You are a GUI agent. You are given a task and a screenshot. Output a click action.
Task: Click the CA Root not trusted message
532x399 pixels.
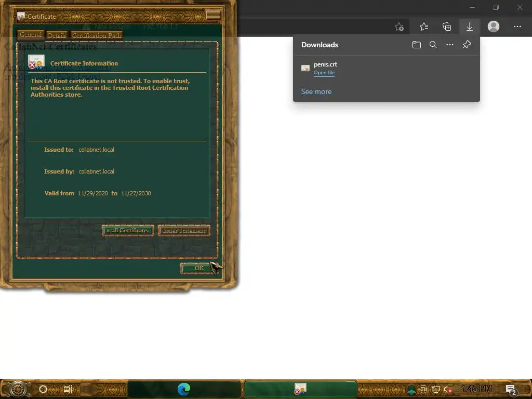(x=110, y=88)
